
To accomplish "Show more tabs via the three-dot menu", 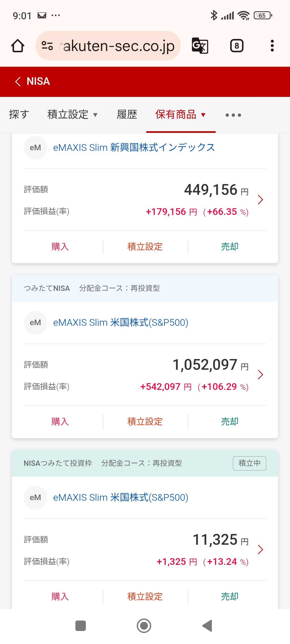I will [x=233, y=115].
